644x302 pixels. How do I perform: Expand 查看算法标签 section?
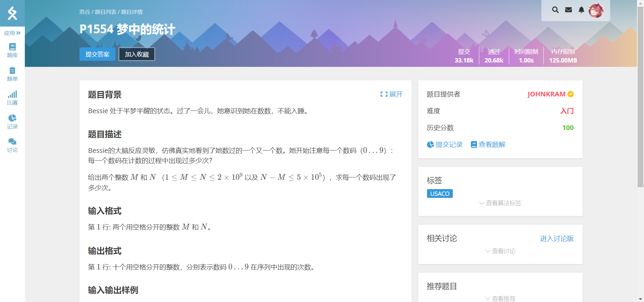500,203
